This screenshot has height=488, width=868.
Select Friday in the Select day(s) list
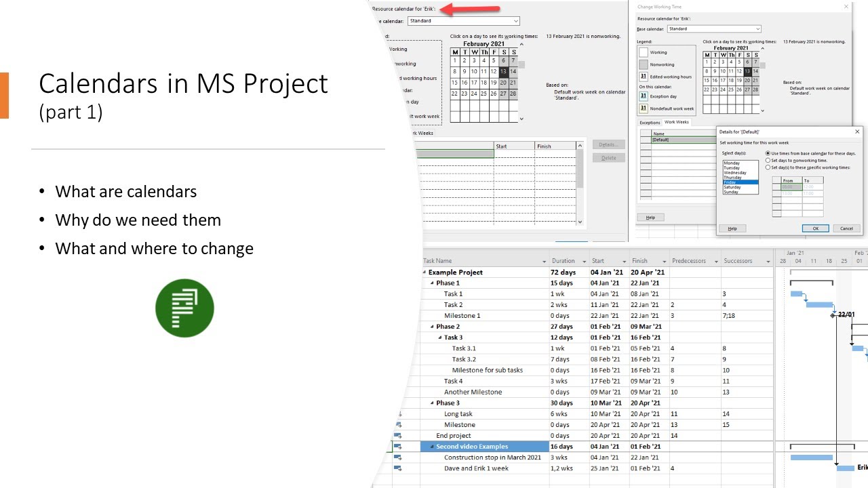(x=741, y=182)
